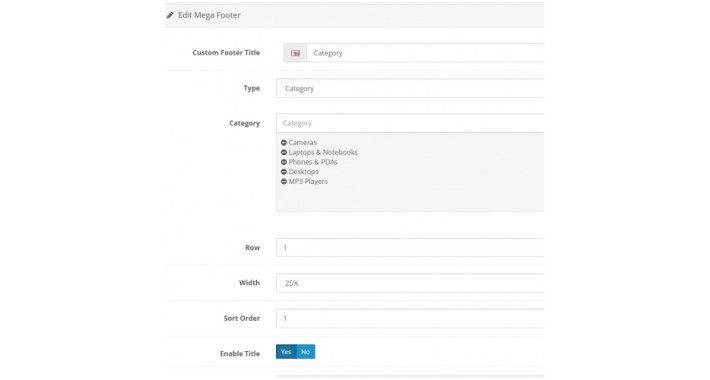Click the Width field label
This screenshot has width=710, height=380.
pos(249,283)
